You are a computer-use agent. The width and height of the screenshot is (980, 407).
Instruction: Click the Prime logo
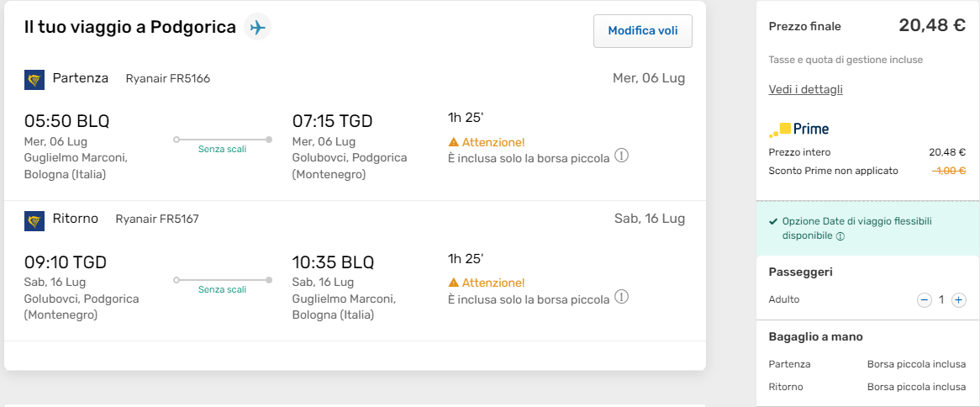click(799, 129)
